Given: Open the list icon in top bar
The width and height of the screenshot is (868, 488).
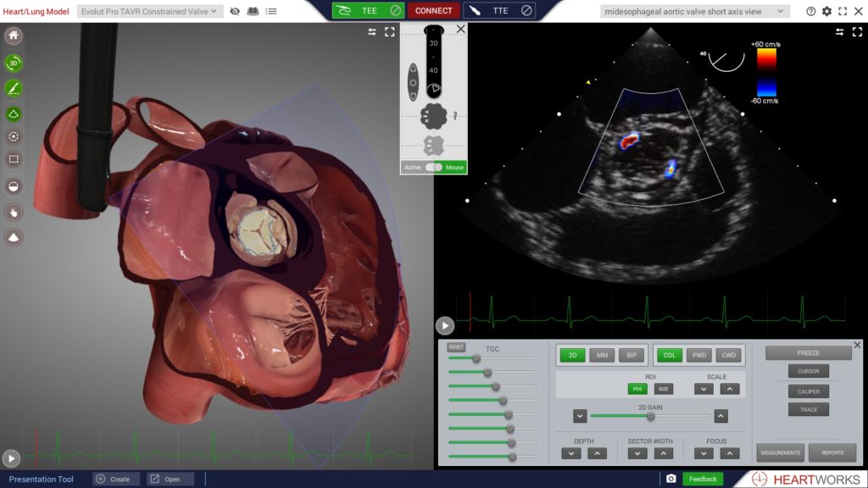Looking at the screenshot, I should tap(270, 11).
